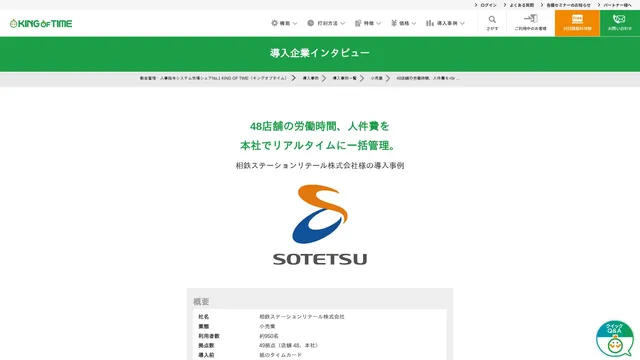This screenshot has width=640, height=360.
Task: Click the SOTETSU company logo image
Action: coord(320,224)
